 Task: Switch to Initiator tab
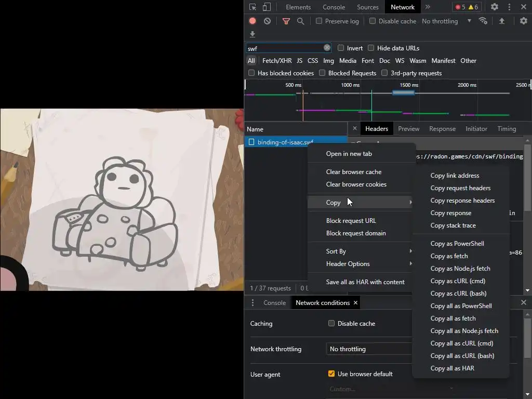pos(476,129)
